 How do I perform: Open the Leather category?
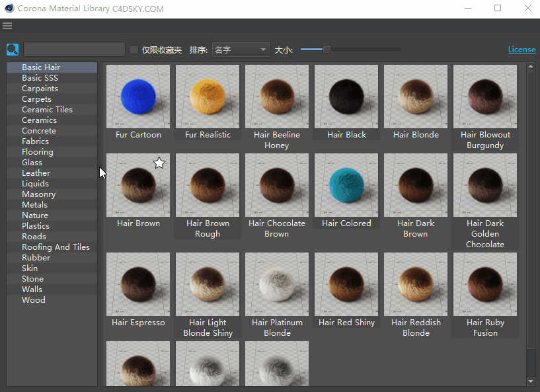[x=52, y=173]
